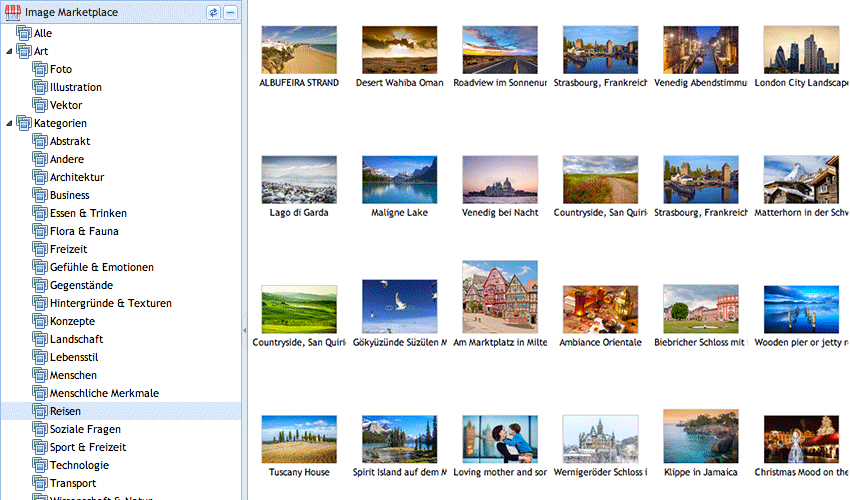Image resolution: width=850 pixels, height=500 pixels.
Task: Click the refresh icon in Image Marketplace header
Action: point(213,12)
